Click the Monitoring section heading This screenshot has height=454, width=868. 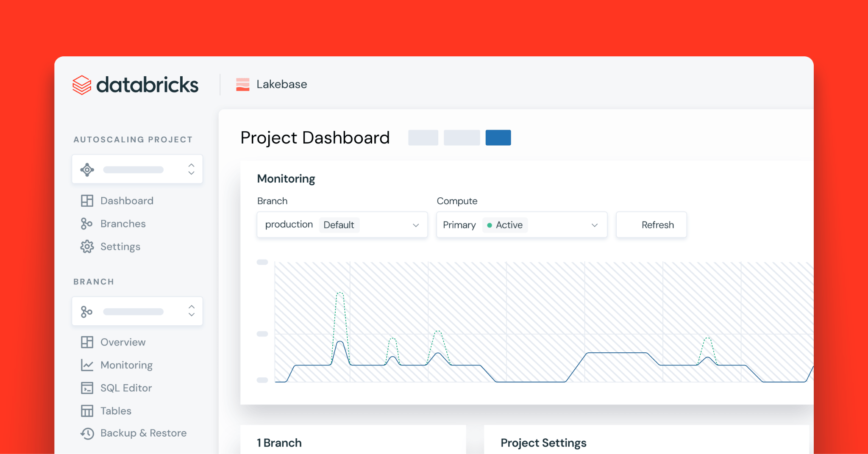pyautogui.click(x=286, y=179)
